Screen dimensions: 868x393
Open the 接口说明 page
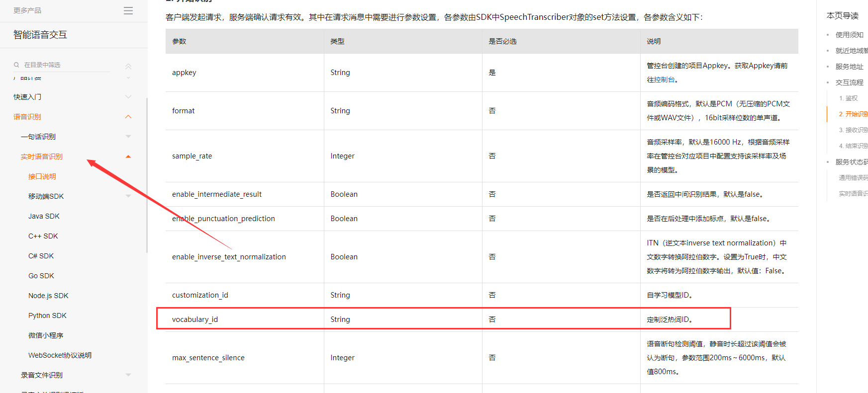click(42, 176)
